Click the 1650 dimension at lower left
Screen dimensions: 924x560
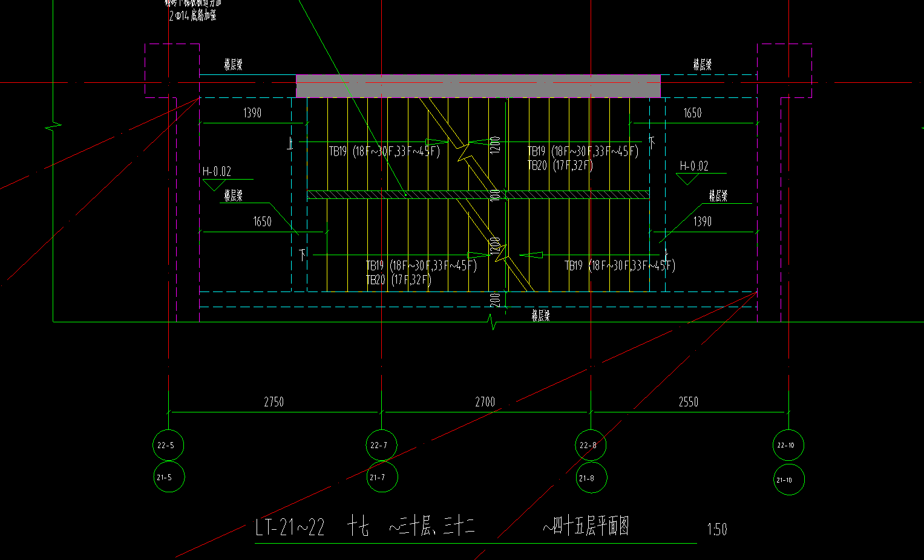coord(262,221)
